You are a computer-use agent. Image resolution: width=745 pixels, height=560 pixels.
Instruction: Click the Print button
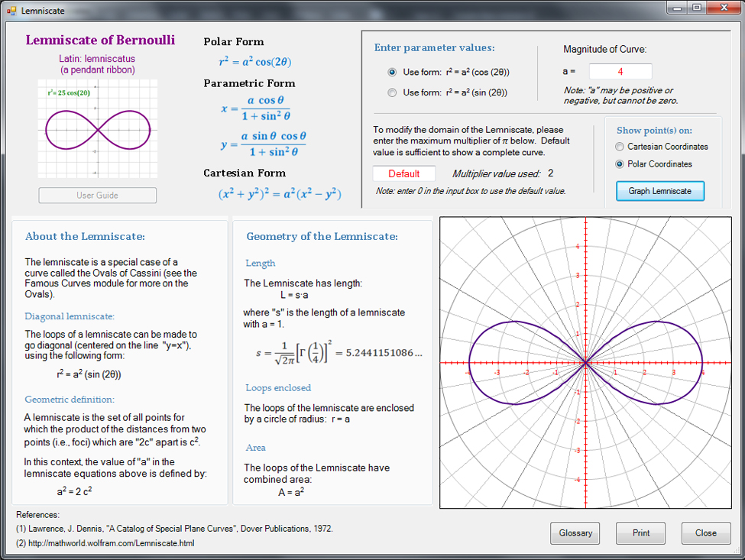[640, 533]
